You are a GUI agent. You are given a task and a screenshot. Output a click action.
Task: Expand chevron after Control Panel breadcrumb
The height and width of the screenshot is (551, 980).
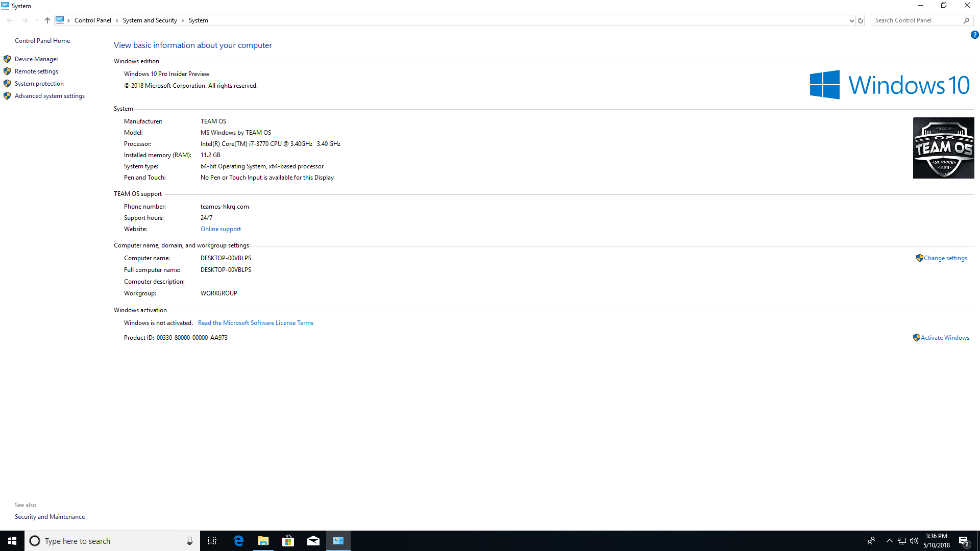tap(117, 20)
